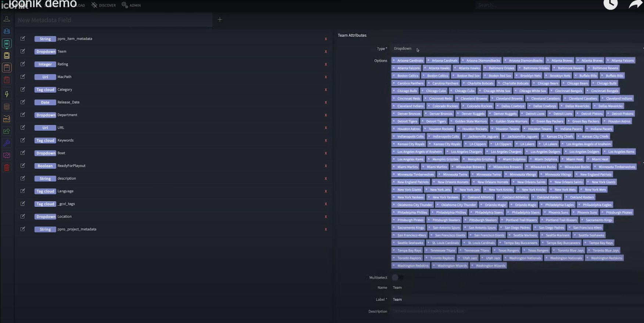The image size is (644, 323).
Task: Open the blue wrench settings icon
Action: (7, 143)
